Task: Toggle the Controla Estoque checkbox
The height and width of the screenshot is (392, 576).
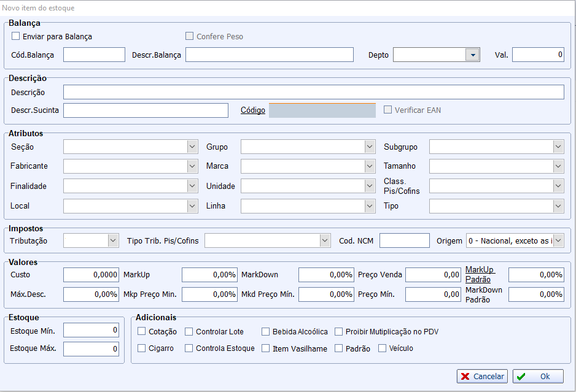Action: (189, 348)
